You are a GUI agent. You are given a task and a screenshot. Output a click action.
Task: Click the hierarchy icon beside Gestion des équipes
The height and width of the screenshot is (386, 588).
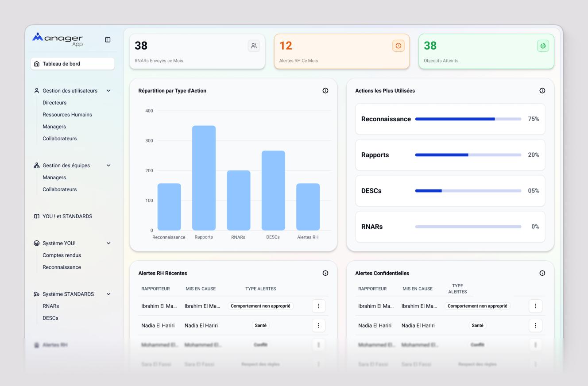point(37,166)
